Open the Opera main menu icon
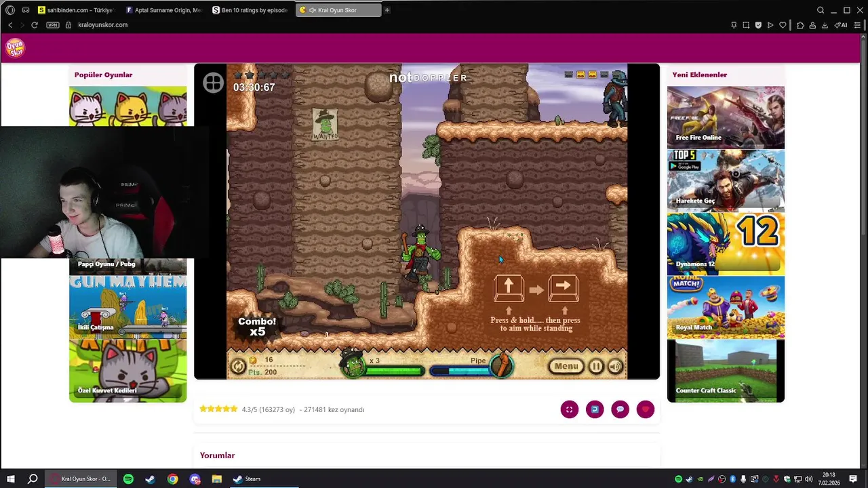The image size is (868, 488). tap(10, 10)
